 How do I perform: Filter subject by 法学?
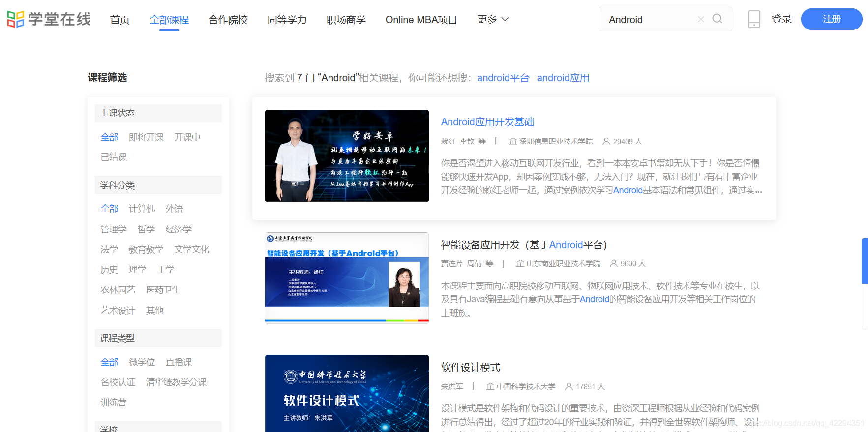point(109,250)
